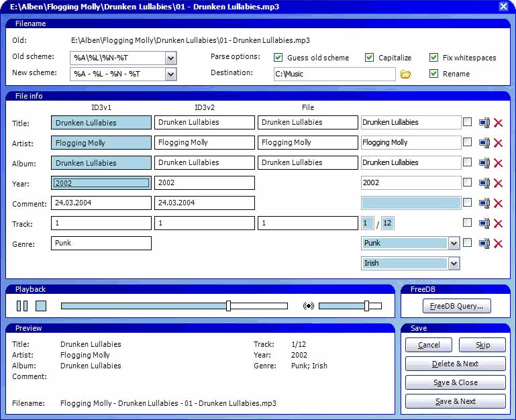Pause the playback
This screenshot has height=420, width=516.
(22, 306)
